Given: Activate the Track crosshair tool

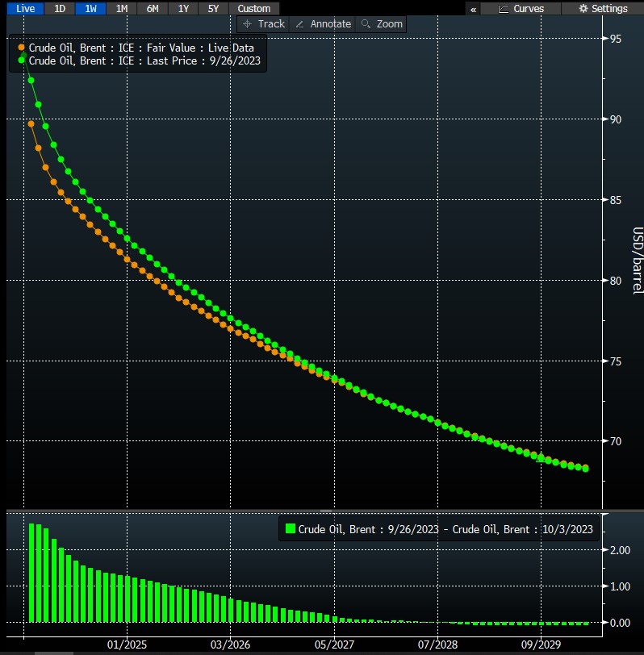Looking at the screenshot, I should click(264, 24).
